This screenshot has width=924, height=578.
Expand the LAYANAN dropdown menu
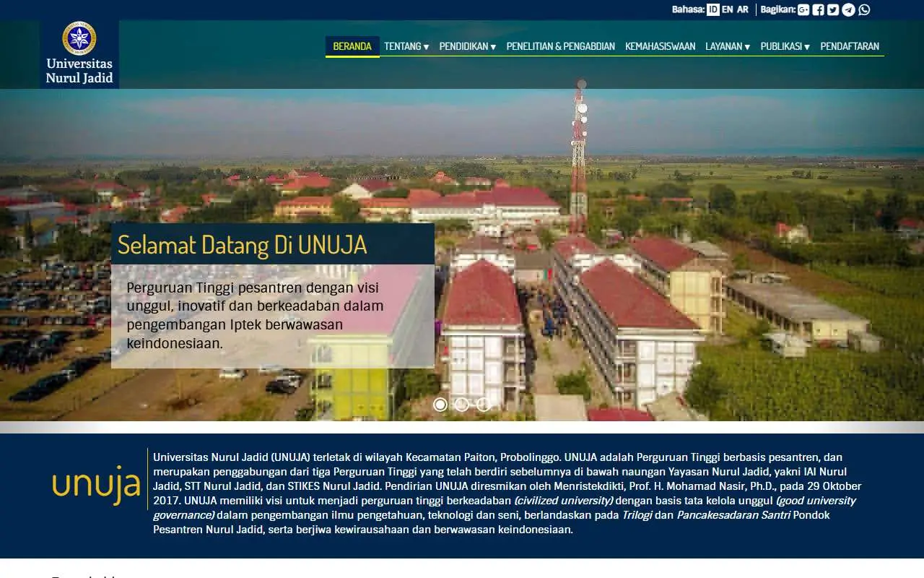728,46
